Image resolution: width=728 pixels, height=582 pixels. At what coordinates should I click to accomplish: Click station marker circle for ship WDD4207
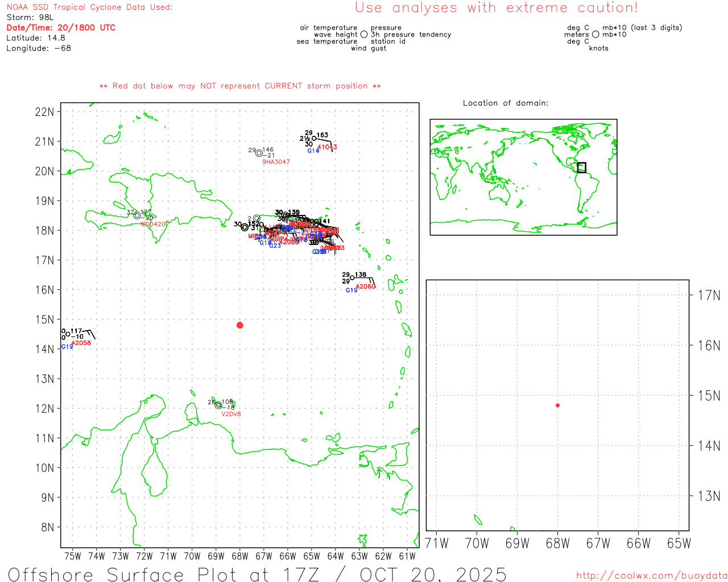point(137,215)
